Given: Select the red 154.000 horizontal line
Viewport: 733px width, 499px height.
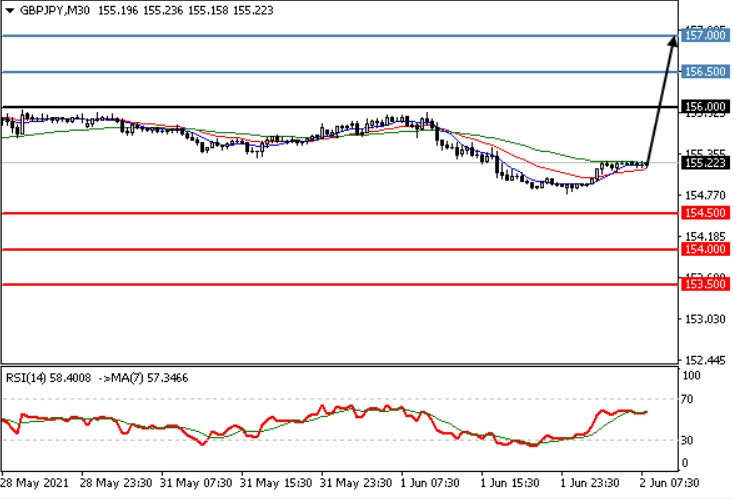Looking at the screenshot, I should [x=340, y=250].
